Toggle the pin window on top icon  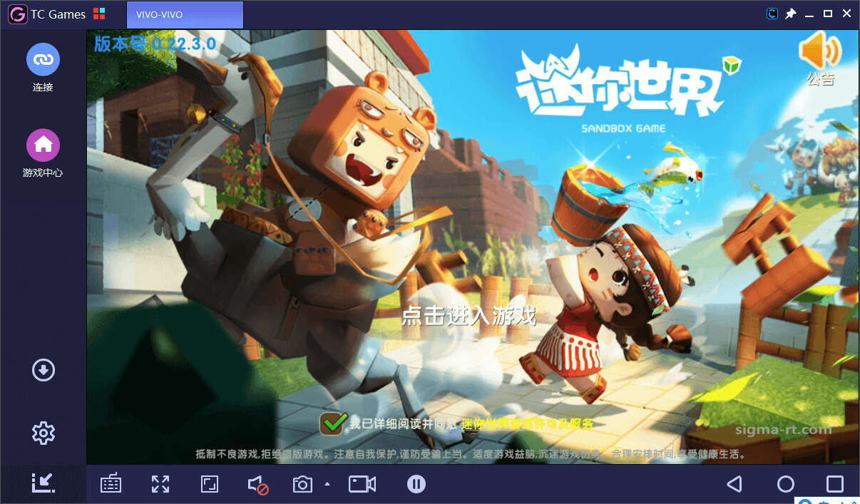[x=790, y=14]
